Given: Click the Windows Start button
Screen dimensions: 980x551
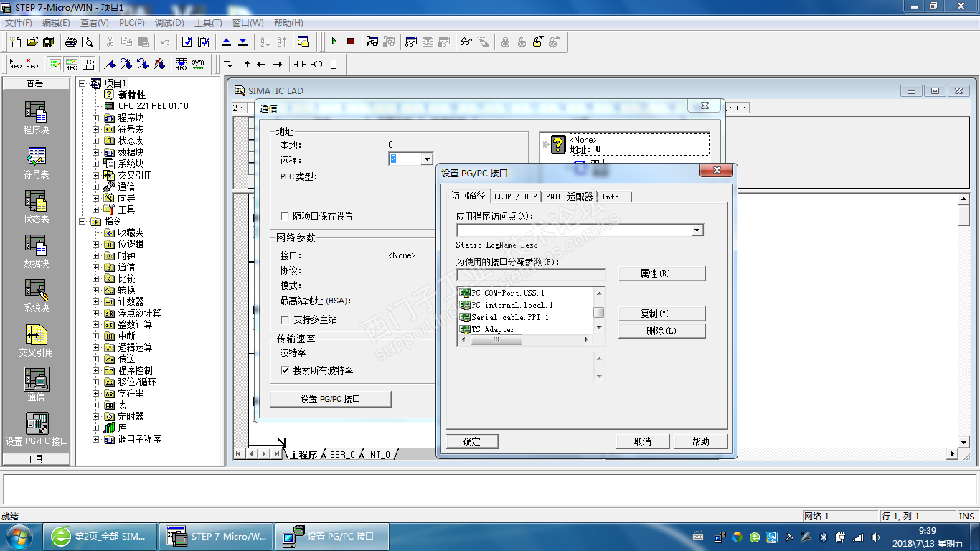Looking at the screenshot, I should [x=18, y=537].
